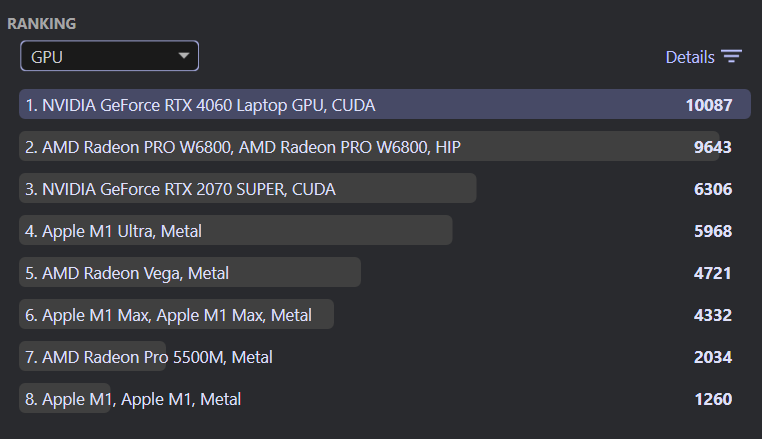
Task: Click the 4721 score for Radeon Vega
Action: [712, 273]
